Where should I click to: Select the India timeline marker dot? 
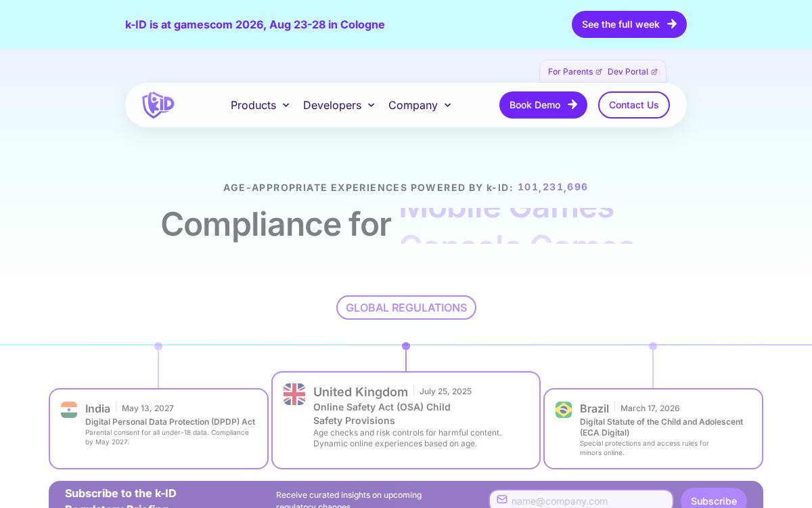click(158, 346)
